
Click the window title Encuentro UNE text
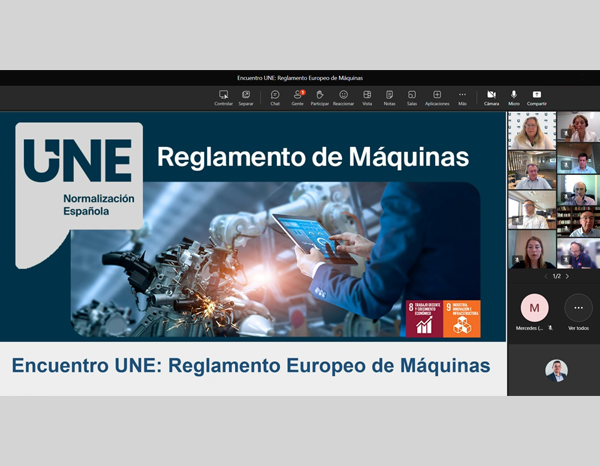coord(300,78)
